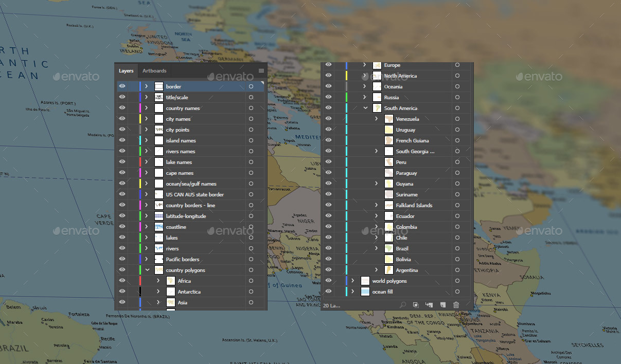Open the Layers panel flyout menu
The width and height of the screenshot is (621, 364).
(261, 71)
